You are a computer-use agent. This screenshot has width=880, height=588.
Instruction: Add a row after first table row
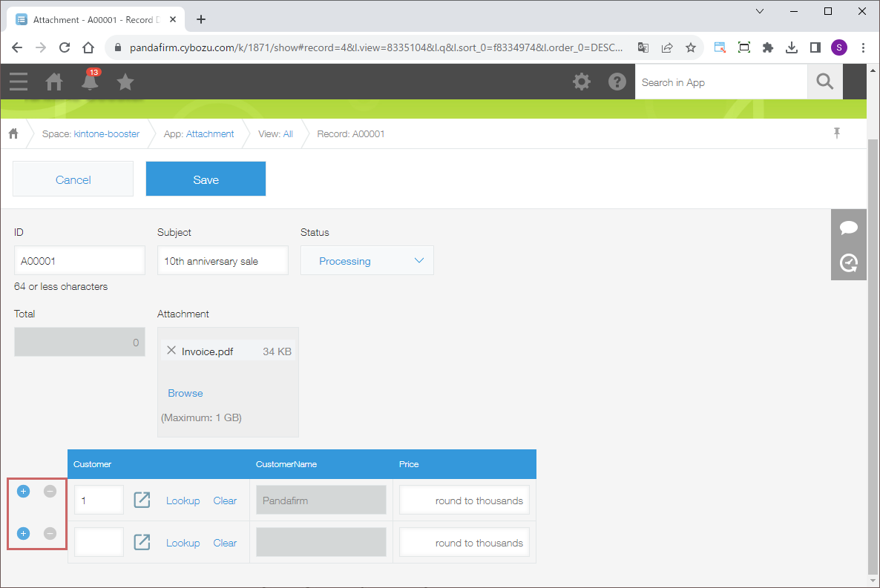[23, 491]
